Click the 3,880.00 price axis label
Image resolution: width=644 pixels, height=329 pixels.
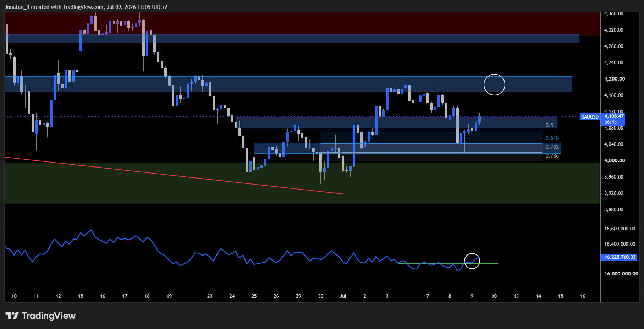pyautogui.click(x=613, y=209)
